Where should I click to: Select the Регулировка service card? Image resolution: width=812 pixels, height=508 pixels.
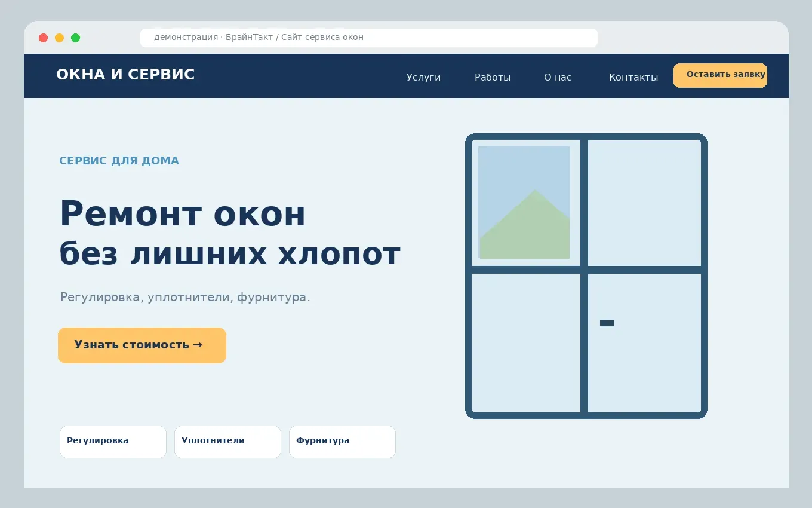(113, 442)
